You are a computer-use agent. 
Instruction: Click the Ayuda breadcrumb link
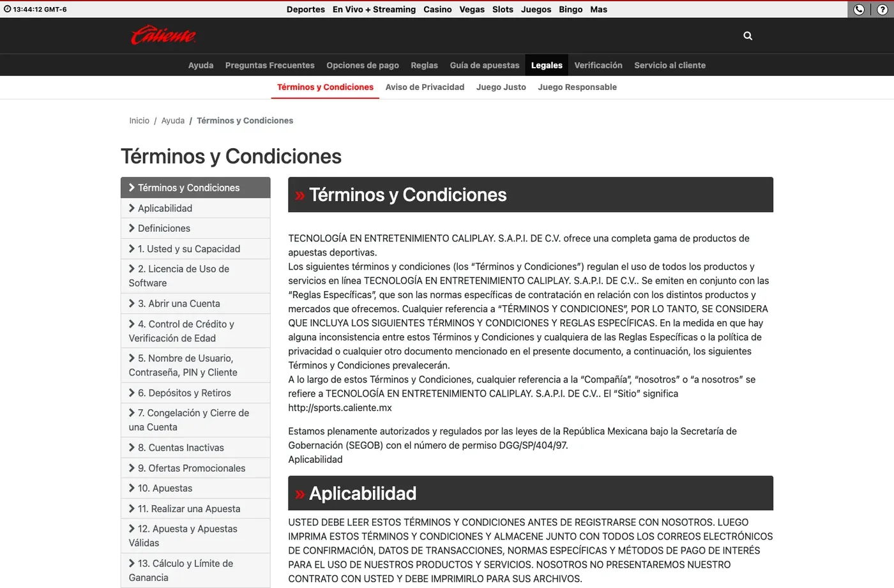tap(173, 121)
